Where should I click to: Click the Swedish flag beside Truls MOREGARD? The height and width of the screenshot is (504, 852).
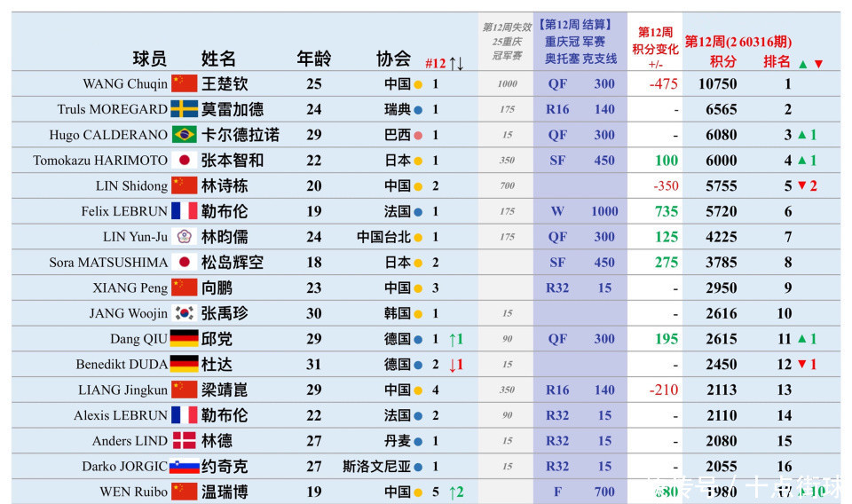[x=184, y=109]
